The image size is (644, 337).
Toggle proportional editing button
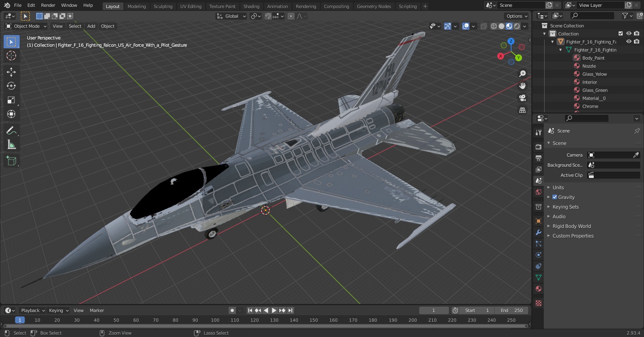(x=291, y=16)
